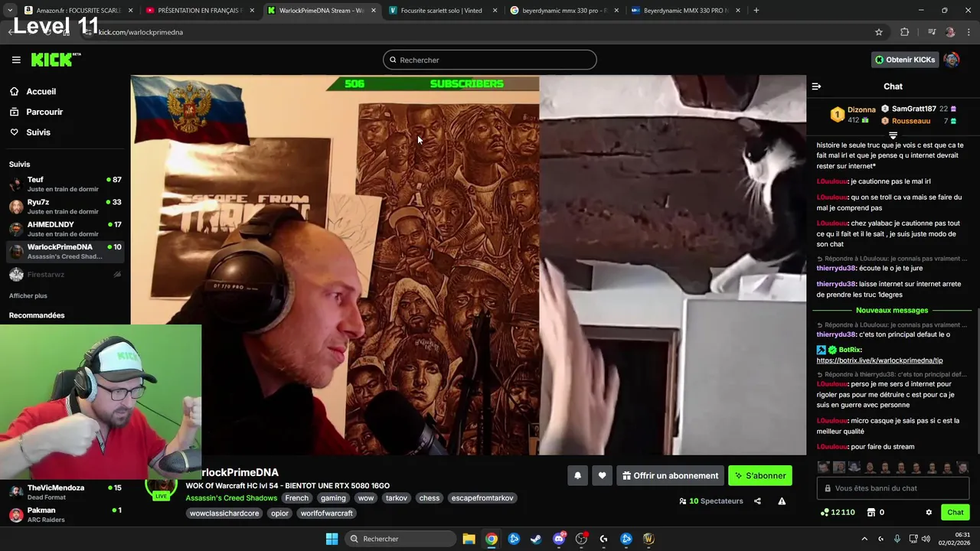Click the 12 110 points balance
The height and width of the screenshot is (551, 980).
(x=838, y=513)
